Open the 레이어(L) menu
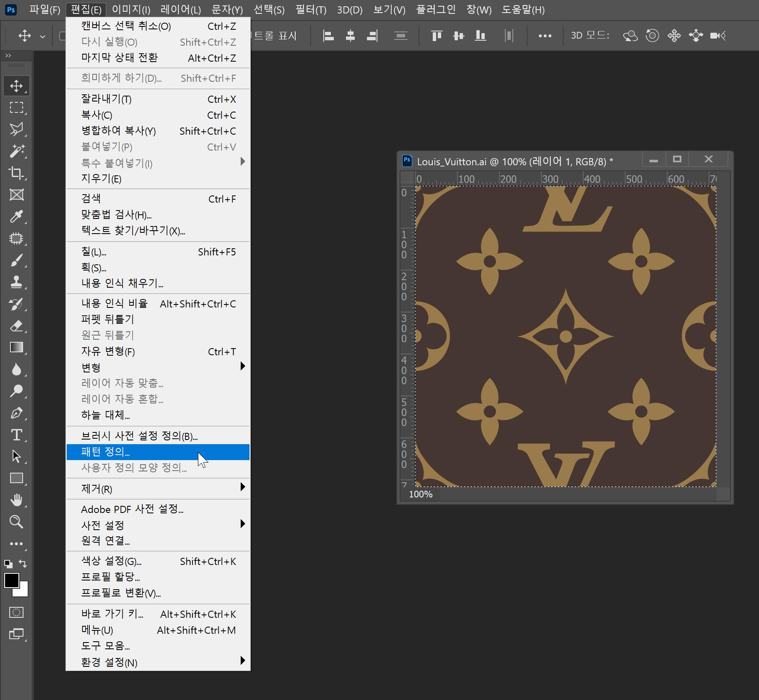The width and height of the screenshot is (759, 700). coord(181,9)
